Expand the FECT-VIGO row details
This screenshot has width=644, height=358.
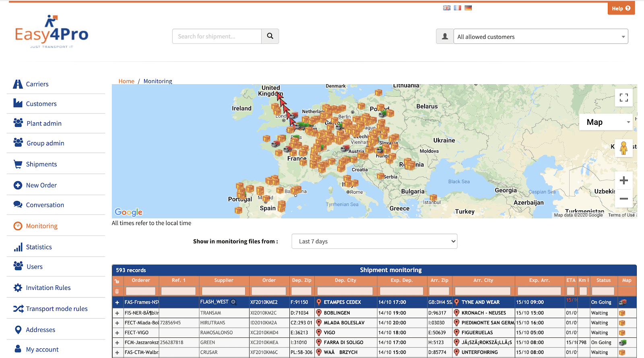click(117, 333)
